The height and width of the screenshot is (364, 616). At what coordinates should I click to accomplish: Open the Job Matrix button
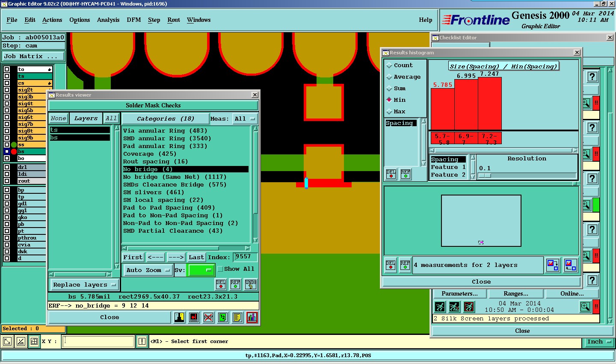tap(33, 56)
